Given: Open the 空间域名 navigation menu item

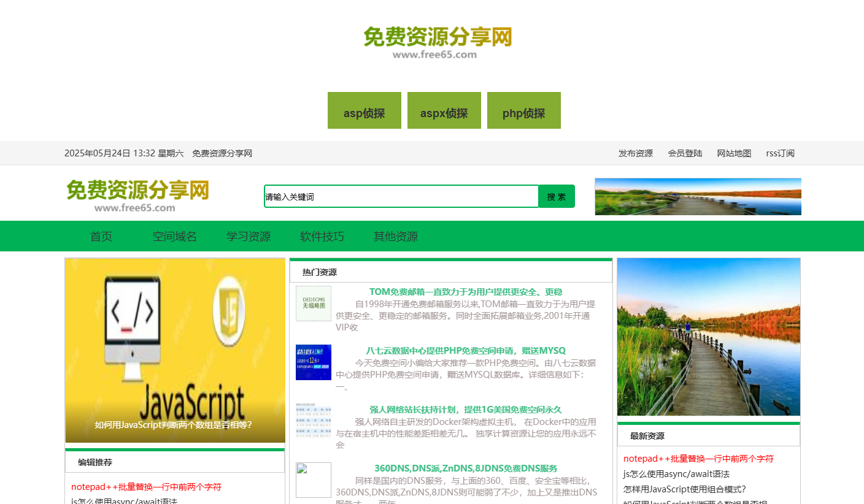Looking at the screenshot, I should point(175,237).
